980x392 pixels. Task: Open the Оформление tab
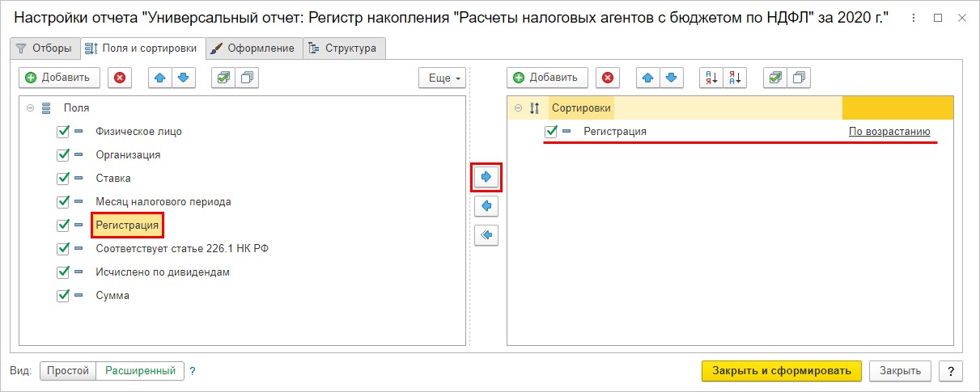252,48
